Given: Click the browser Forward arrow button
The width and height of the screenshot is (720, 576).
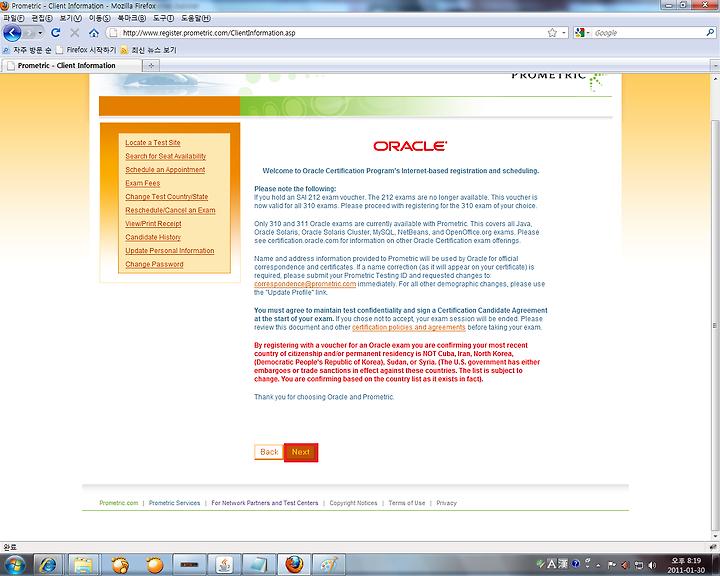Looking at the screenshot, I should pyautogui.click(x=30, y=33).
